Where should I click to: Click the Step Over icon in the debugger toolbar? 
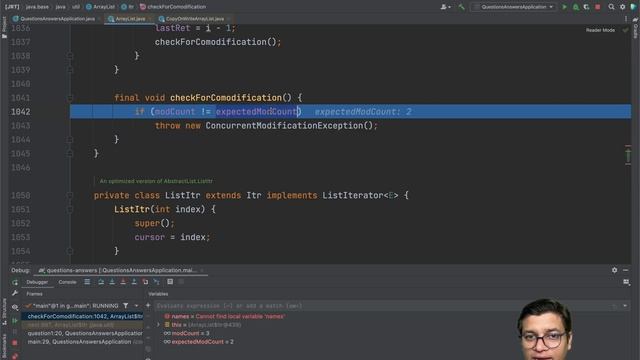coord(101,282)
